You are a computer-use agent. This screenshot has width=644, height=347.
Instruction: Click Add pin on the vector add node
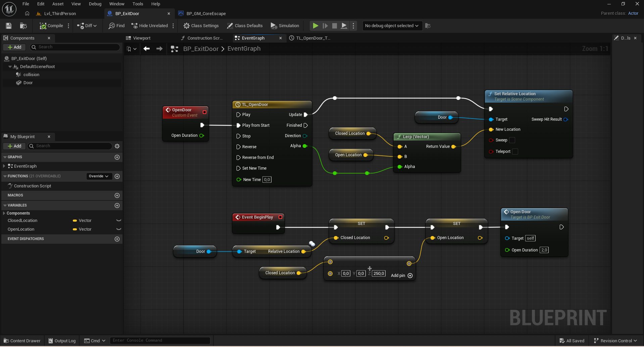pos(402,276)
